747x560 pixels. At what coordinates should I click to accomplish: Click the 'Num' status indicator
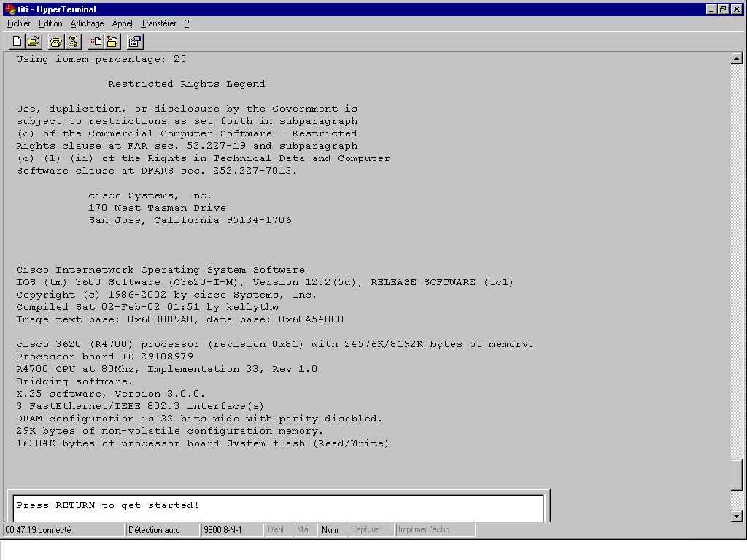click(x=333, y=529)
